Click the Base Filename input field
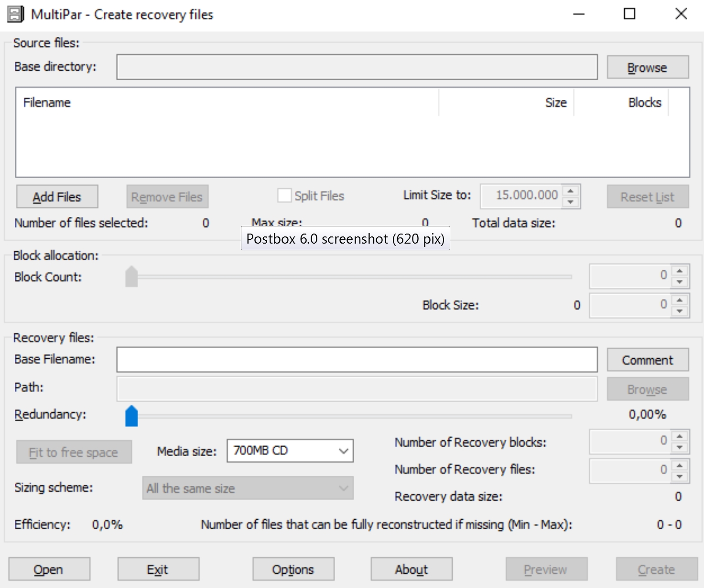Image resolution: width=704 pixels, height=588 pixels. tap(357, 360)
